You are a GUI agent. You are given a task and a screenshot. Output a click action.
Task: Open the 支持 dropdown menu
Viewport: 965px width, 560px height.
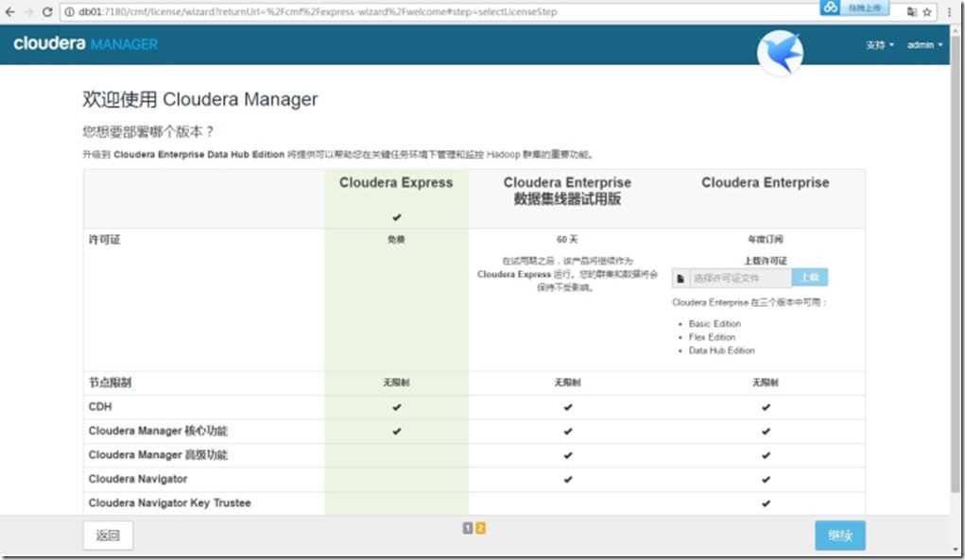[879, 45]
